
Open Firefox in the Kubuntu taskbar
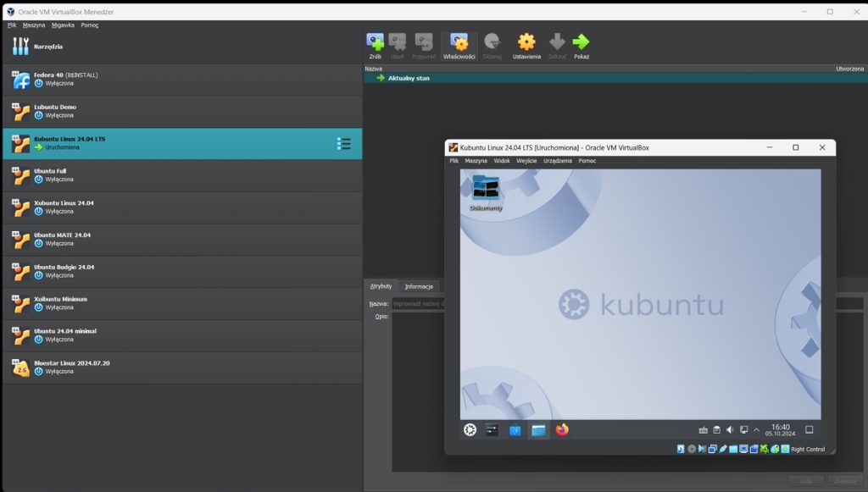(562, 430)
